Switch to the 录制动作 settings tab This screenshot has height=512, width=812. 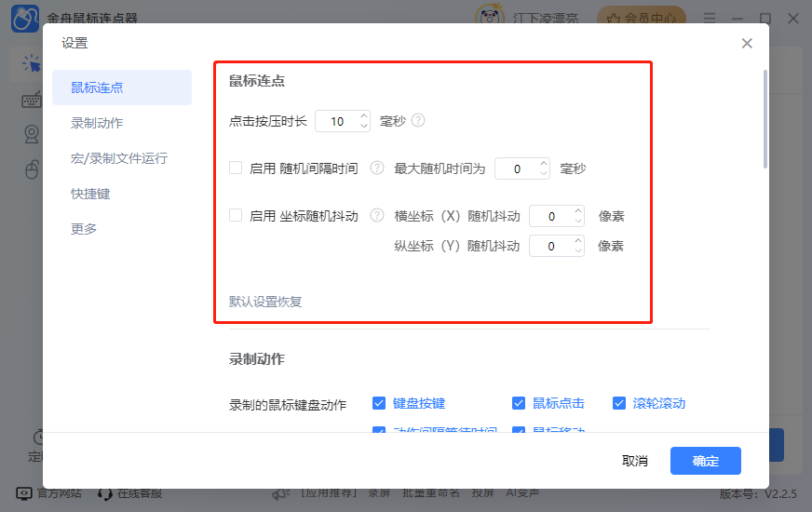pyautogui.click(x=97, y=123)
